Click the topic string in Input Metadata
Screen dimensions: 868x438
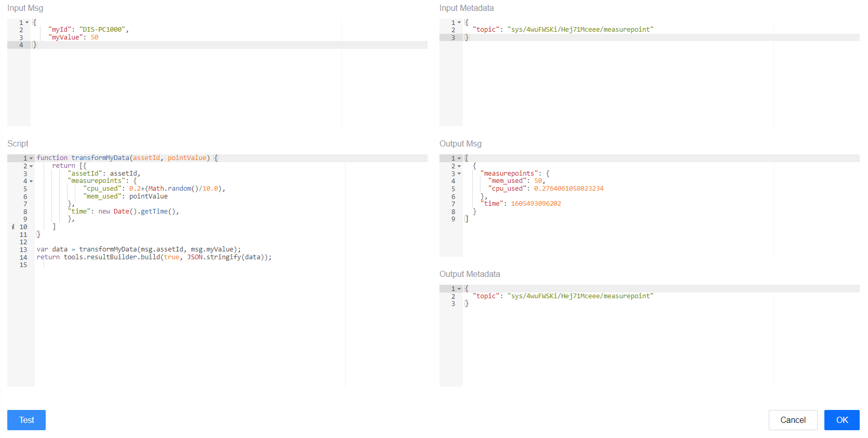[580, 30]
